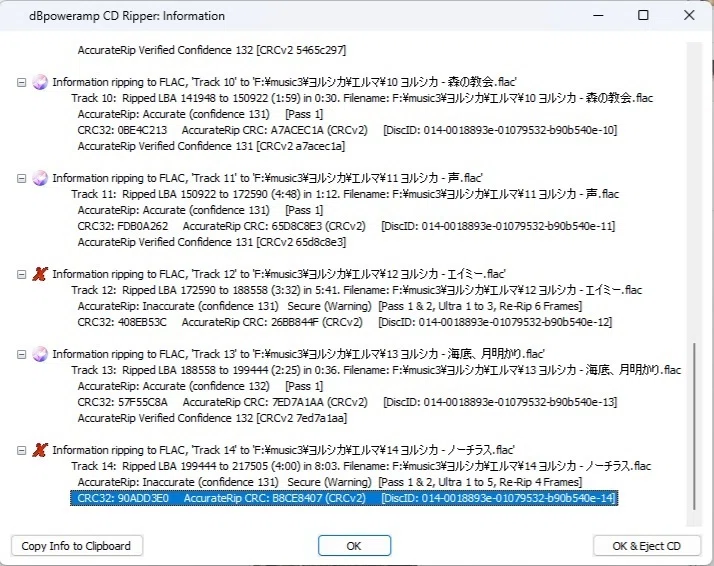Maximize the Information dialog window
Viewport: 714px width, 566px height.
(x=643, y=15)
